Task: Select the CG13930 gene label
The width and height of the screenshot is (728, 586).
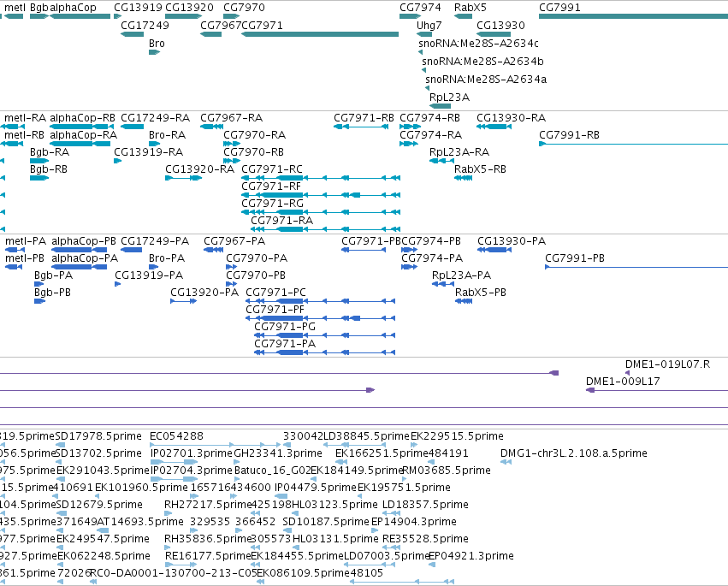Action: 500,26
